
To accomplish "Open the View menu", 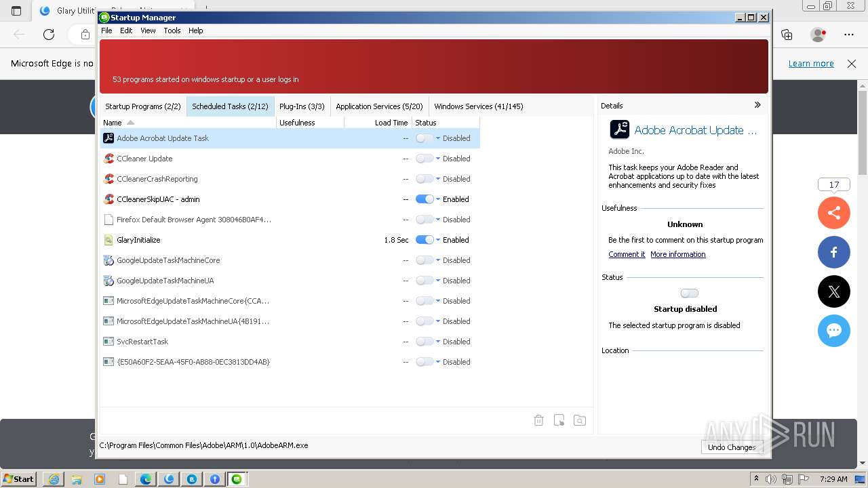I will [x=148, y=30].
